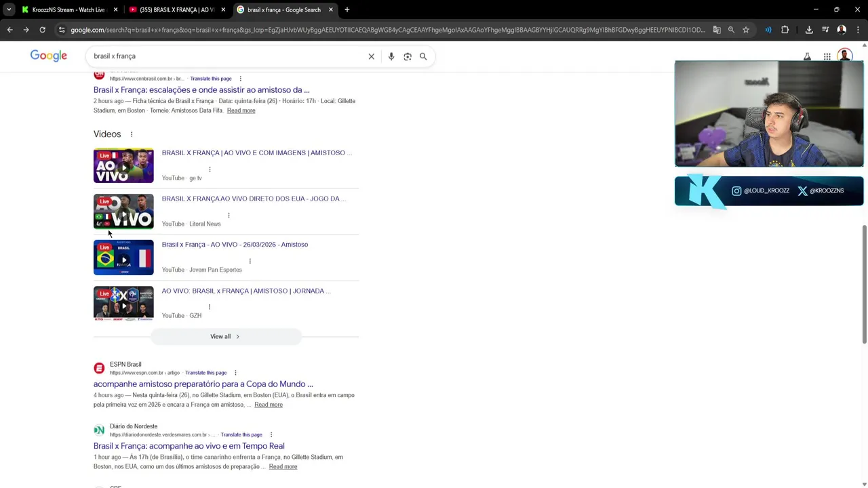Go to Google homepage via logo
Screen dimensions: 868x488
pos(49,56)
